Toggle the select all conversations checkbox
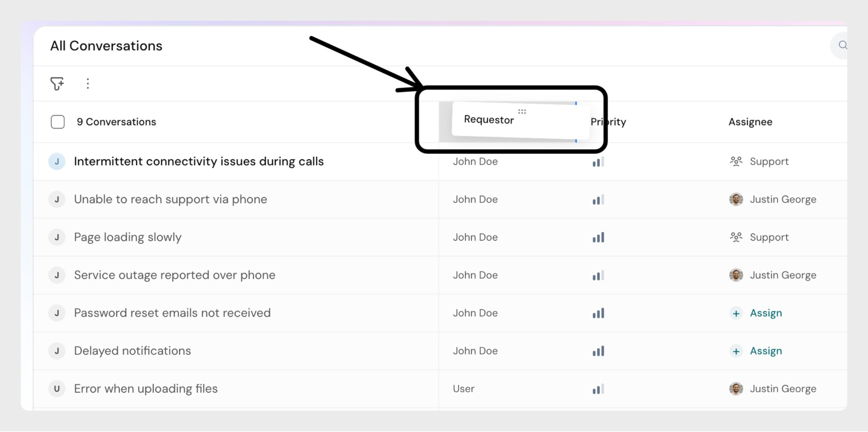This screenshot has height=432, width=868. pos(58,122)
